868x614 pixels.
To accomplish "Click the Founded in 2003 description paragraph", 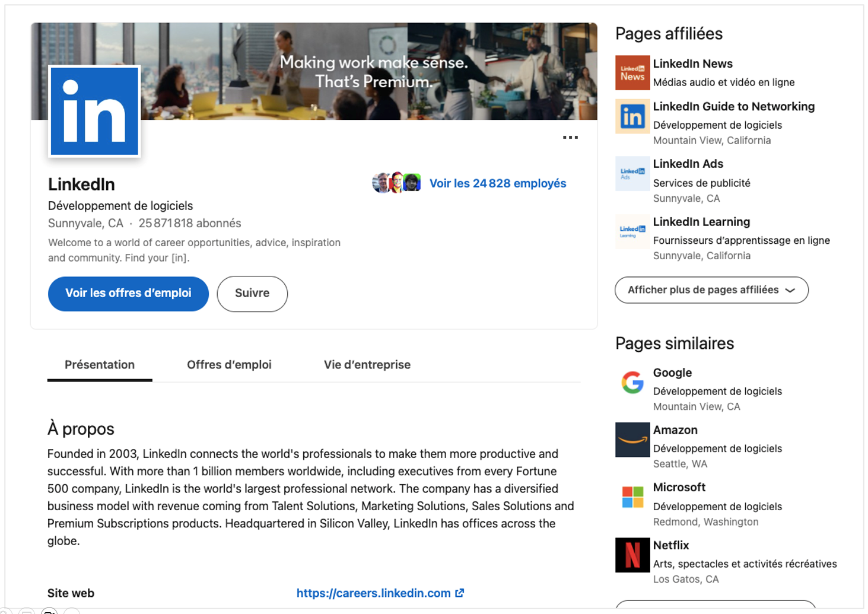I will coord(311,497).
